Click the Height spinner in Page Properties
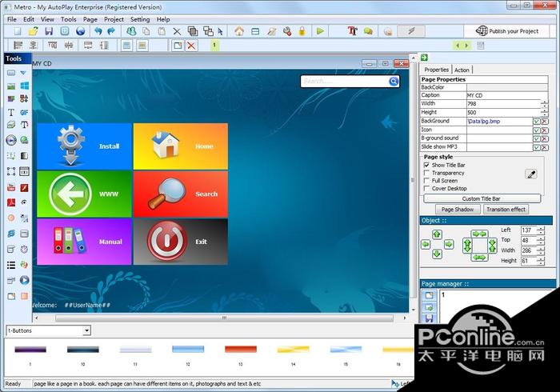This screenshot has height=392, width=560. coord(544,113)
